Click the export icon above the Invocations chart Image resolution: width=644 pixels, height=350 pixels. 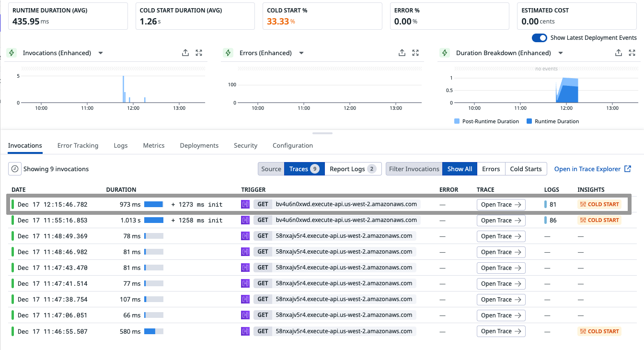coord(185,53)
